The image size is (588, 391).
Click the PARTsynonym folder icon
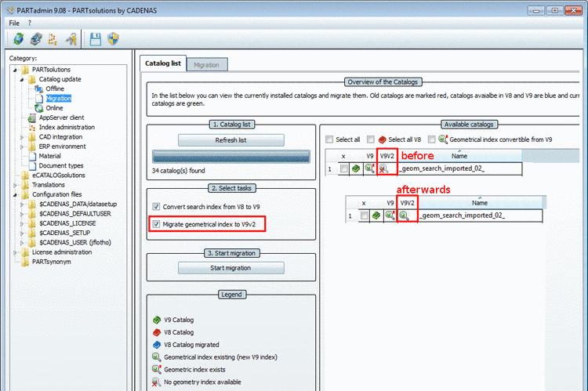coord(25,262)
